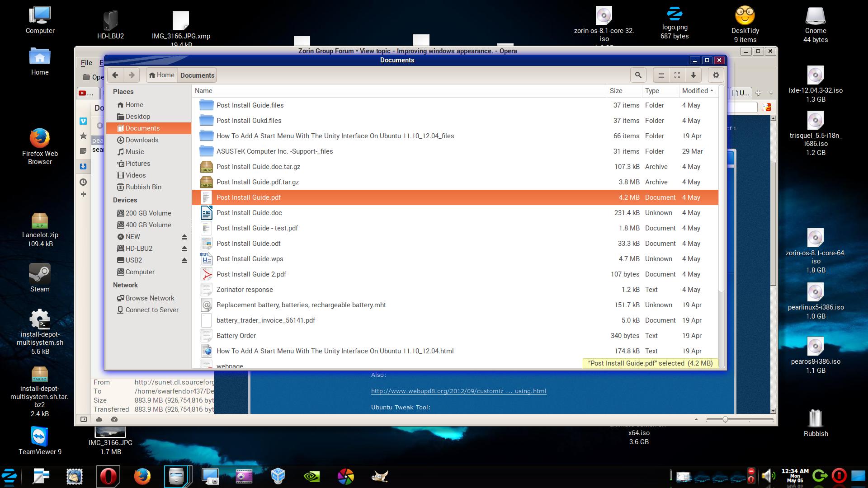Adjust Opera's zoom slider at bottom right
868x488 pixels.
[x=725, y=419]
